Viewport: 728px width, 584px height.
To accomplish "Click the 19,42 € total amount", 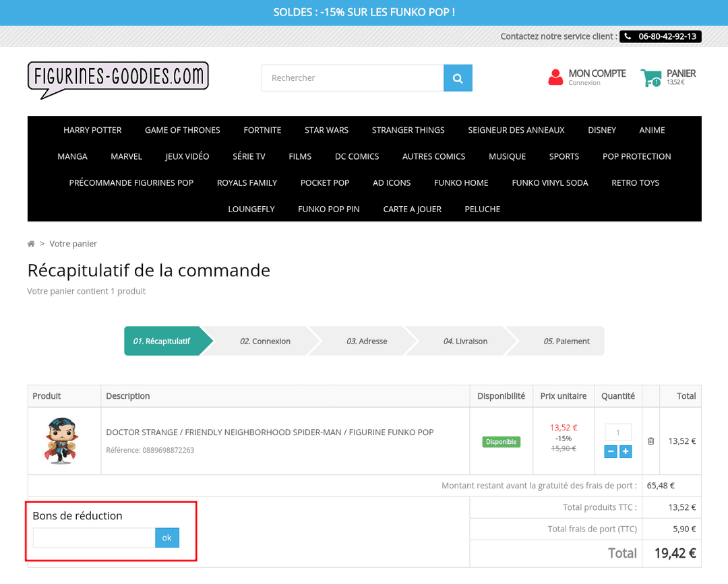I will (x=675, y=553).
